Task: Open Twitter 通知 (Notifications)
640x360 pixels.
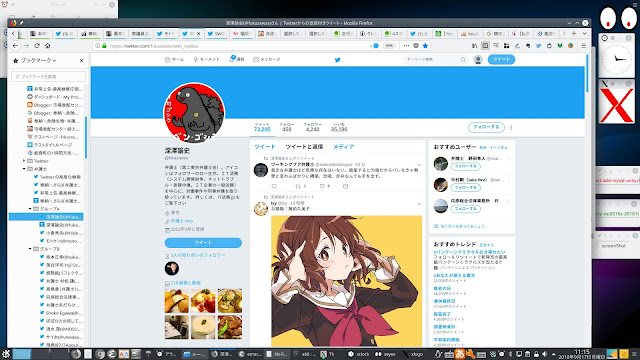Action: (x=237, y=60)
